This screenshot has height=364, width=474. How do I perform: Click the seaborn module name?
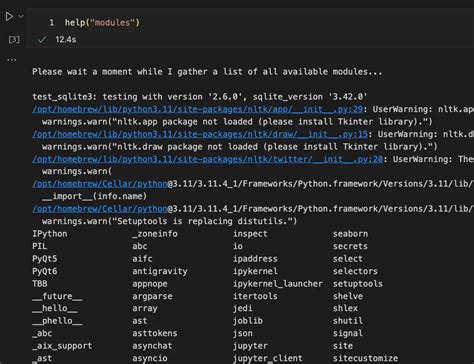coord(350,234)
